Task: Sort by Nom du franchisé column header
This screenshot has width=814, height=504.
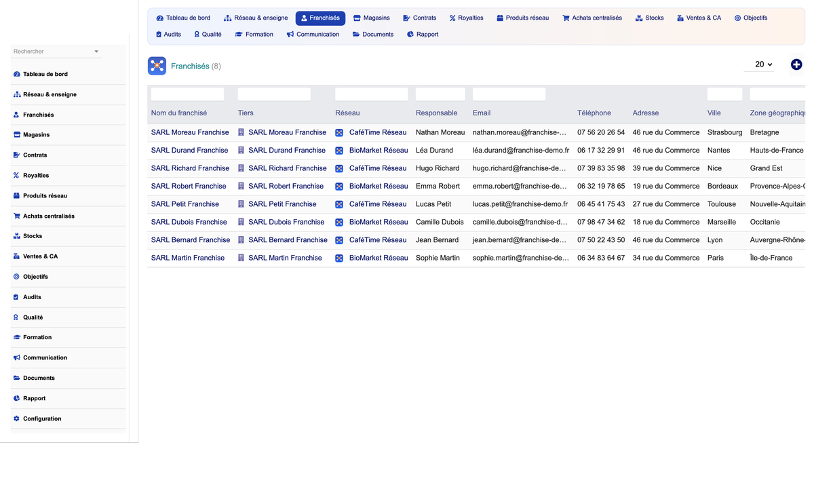Action: tap(179, 113)
